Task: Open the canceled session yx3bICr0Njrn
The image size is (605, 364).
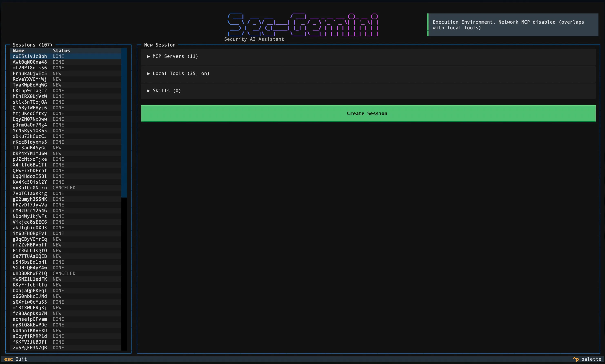Action: tap(30, 188)
